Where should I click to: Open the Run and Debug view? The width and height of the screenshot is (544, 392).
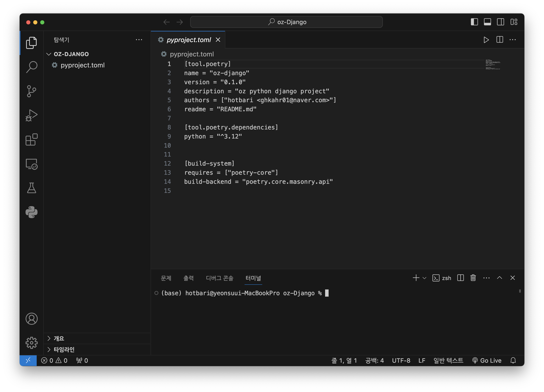(x=31, y=115)
